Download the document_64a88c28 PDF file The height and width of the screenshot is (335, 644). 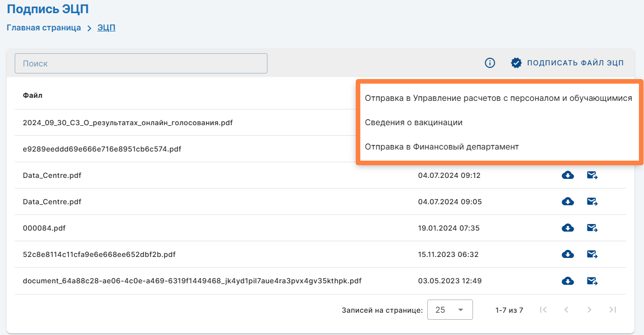pyautogui.click(x=568, y=281)
